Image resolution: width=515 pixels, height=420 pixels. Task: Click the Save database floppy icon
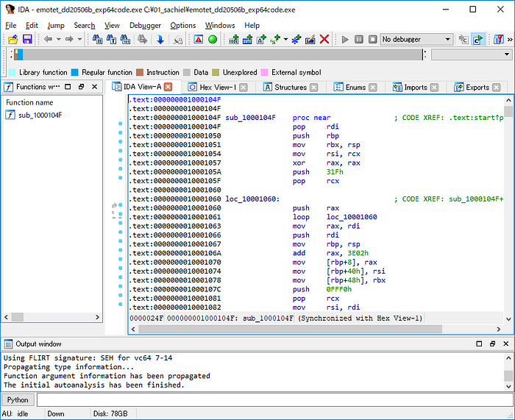tap(27, 39)
